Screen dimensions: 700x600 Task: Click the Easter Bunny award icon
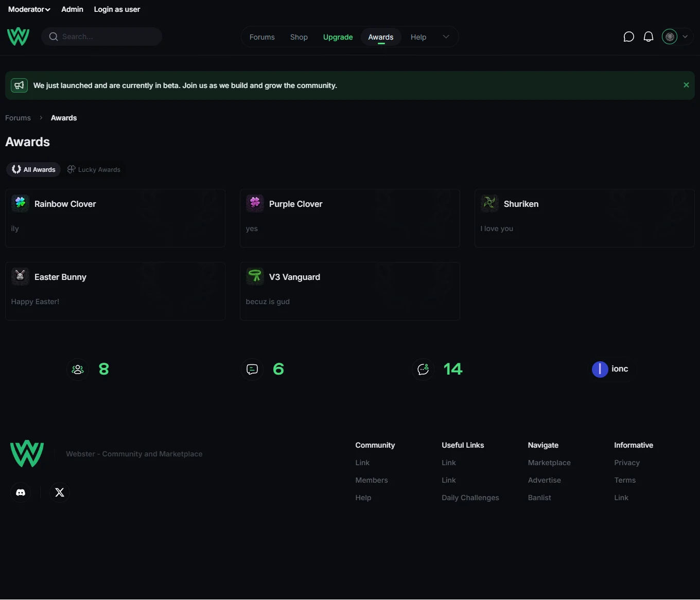click(20, 276)
